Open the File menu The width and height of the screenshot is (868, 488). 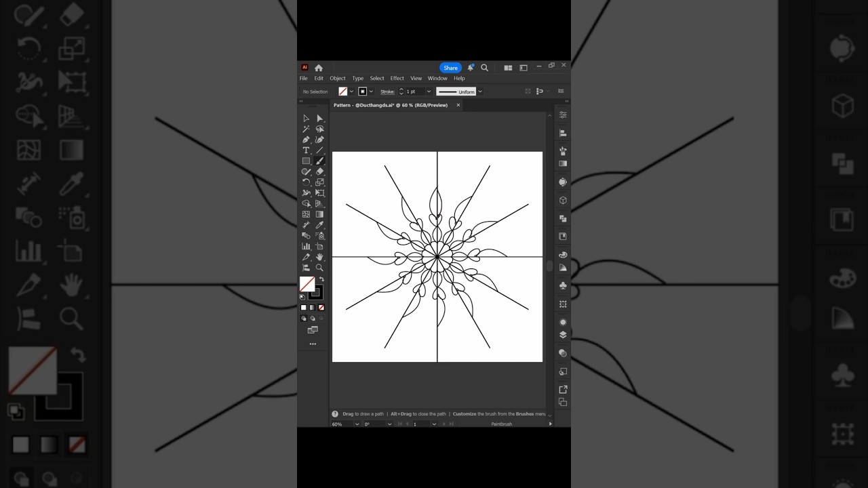point(304,79)
